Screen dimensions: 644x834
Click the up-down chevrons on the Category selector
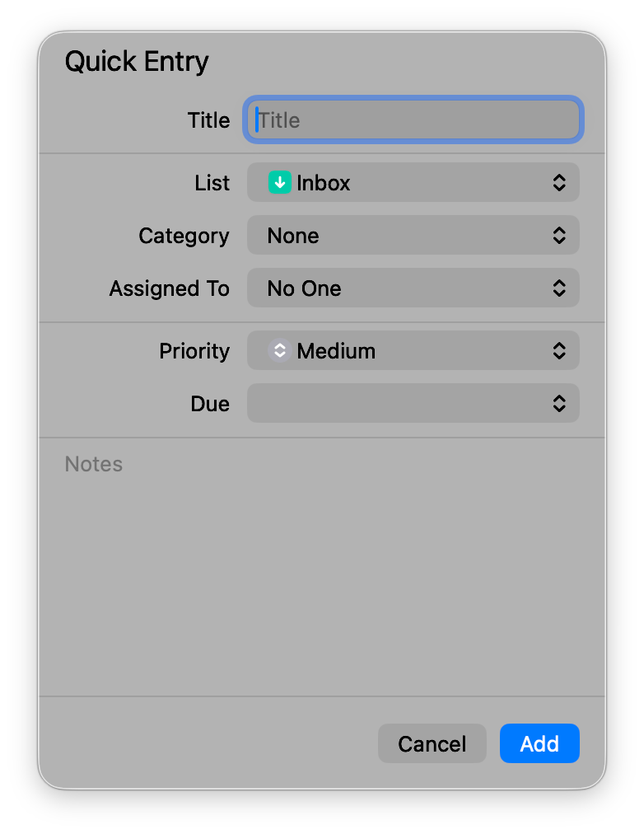click(x=559, y=236)
